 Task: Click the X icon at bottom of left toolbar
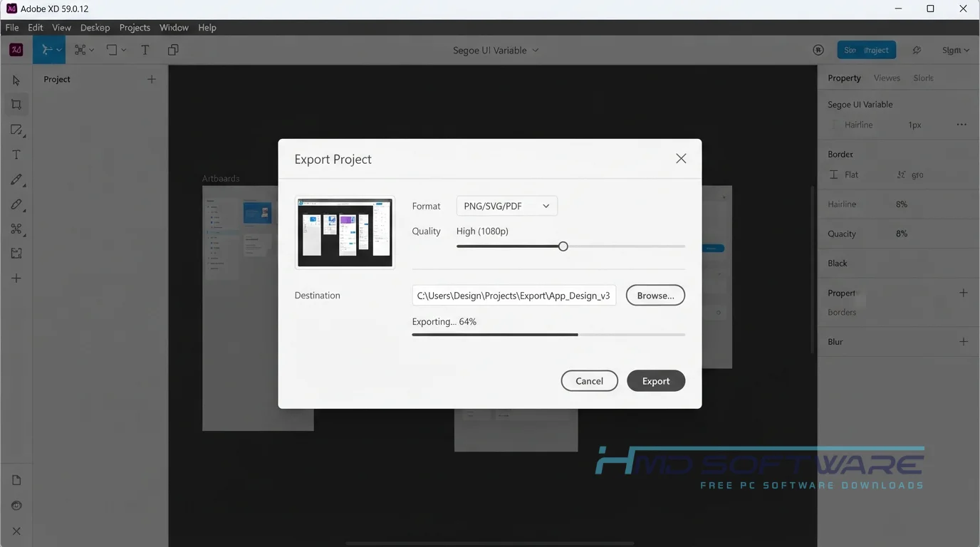[x=16, y=531]
